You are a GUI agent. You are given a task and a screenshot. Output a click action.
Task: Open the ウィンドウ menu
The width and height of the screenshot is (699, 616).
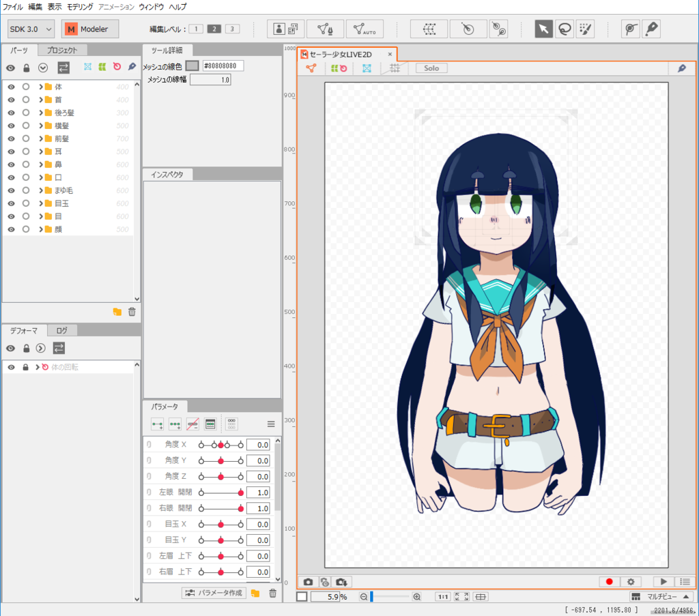click(x=151, y=7)
